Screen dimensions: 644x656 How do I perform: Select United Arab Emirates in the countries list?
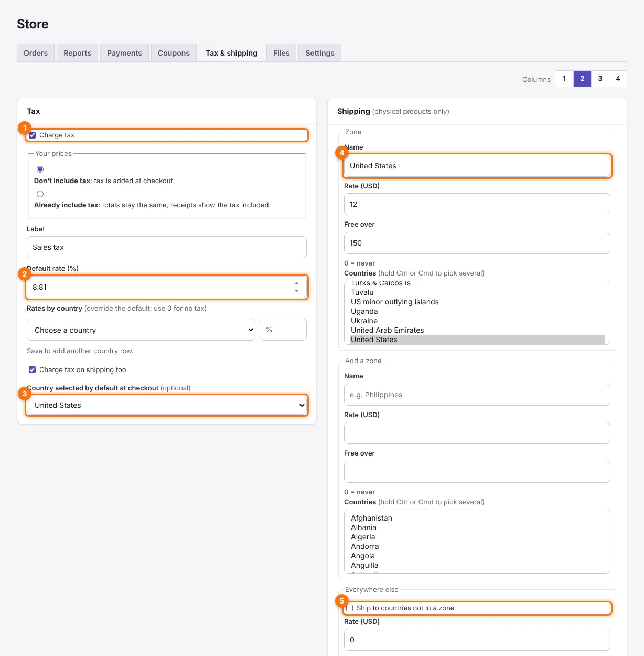(x=477, y=330)
